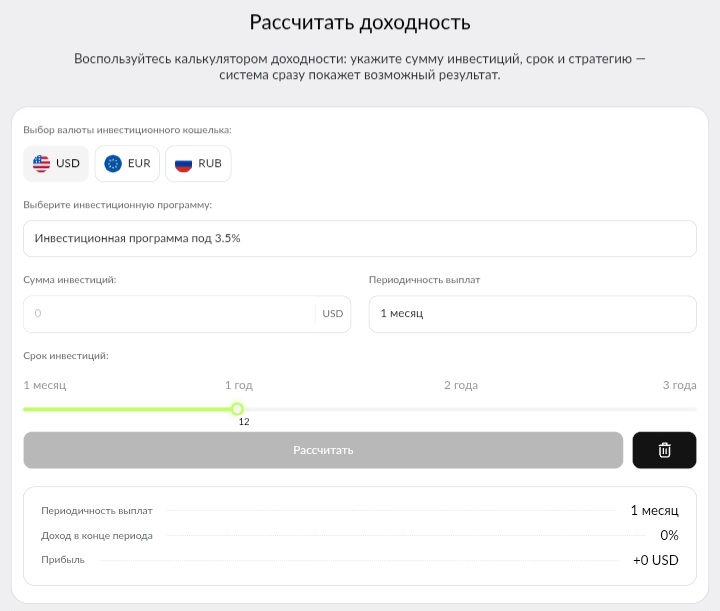Open the investment program dropdown
Viewport: 720px width, 611px height.
pyautogui.click(x=359, y=239)
